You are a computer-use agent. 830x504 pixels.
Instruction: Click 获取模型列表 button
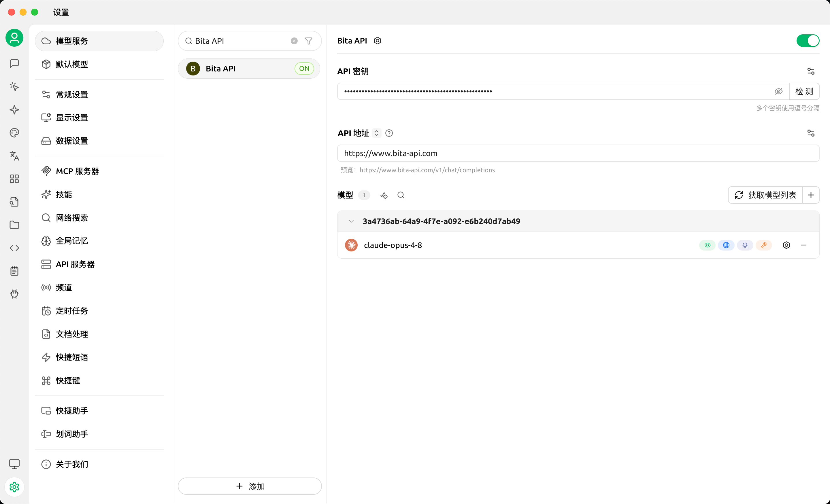[x=765, y=195]
